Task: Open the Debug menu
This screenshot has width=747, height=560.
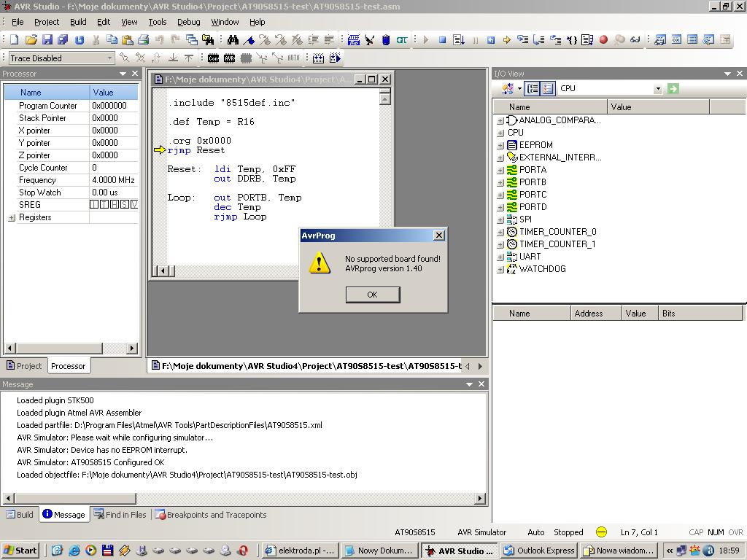Action: point(188,22)
